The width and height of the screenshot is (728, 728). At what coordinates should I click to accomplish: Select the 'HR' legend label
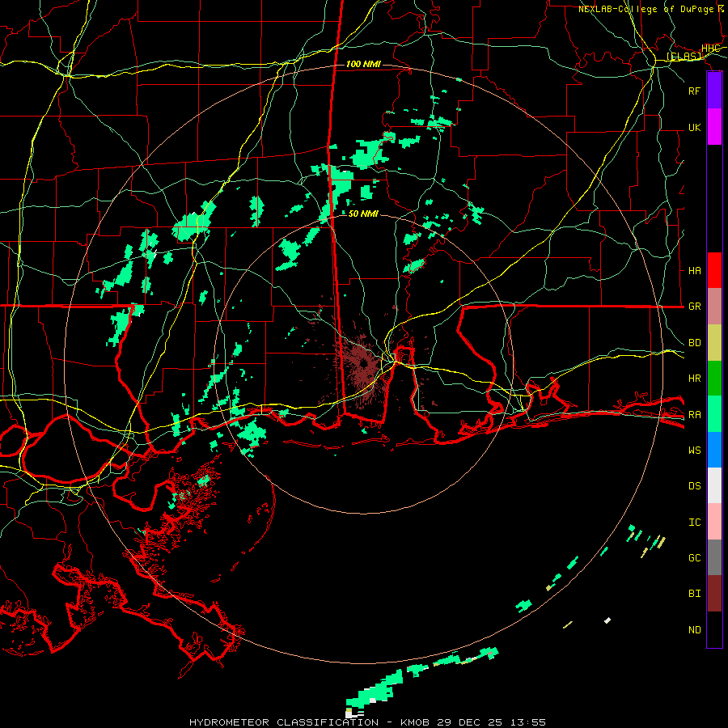[694, 379]
